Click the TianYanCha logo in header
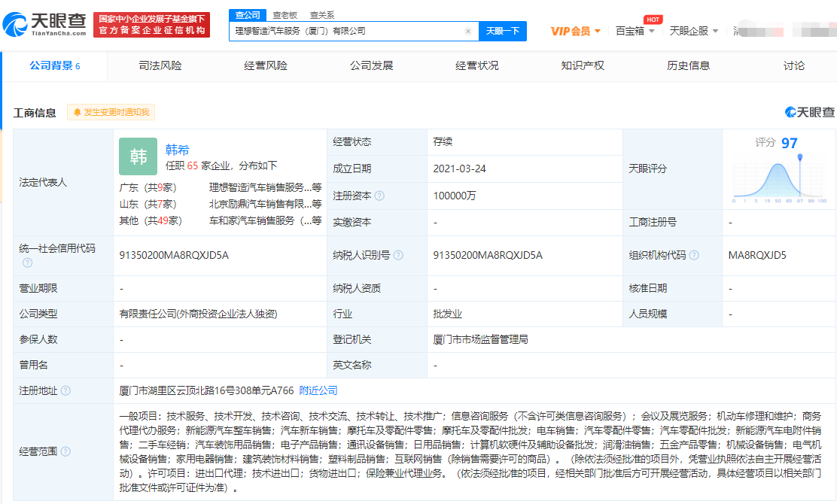 [45, 25]
